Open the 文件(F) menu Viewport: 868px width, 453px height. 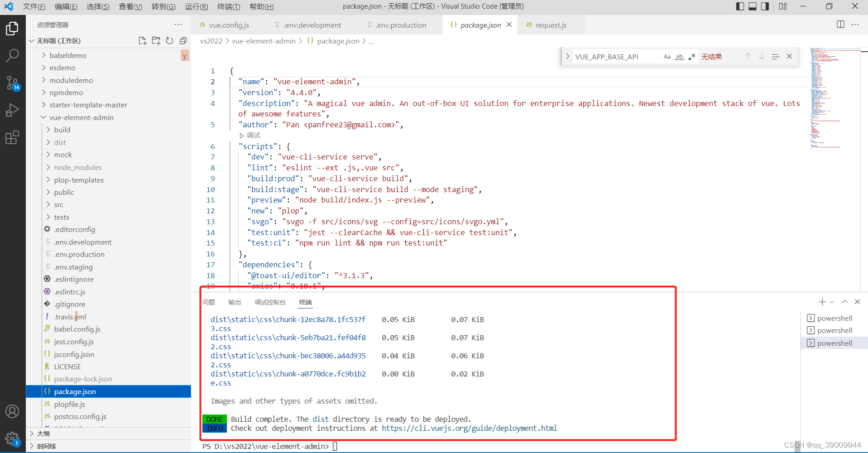[34, 6]
